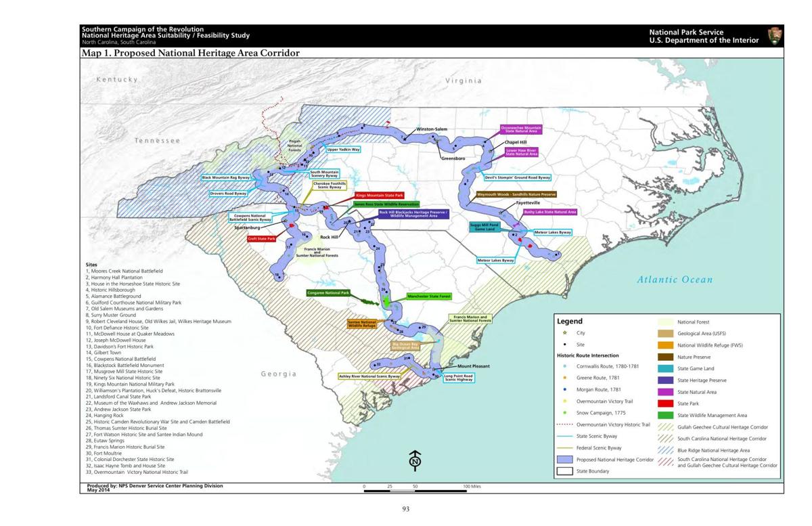Select the State Park red color swatch
The width and height of the screenshot is (812, 526).
(x=666, y=403)
